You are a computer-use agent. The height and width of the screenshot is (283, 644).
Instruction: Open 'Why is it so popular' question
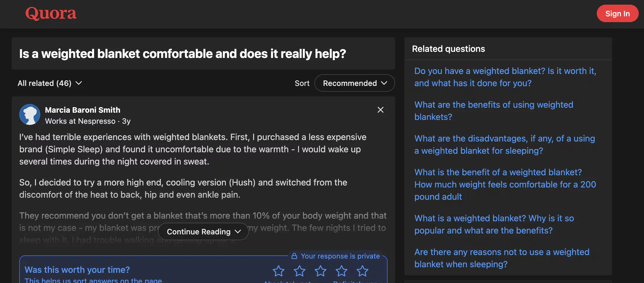tap(494, 224)
